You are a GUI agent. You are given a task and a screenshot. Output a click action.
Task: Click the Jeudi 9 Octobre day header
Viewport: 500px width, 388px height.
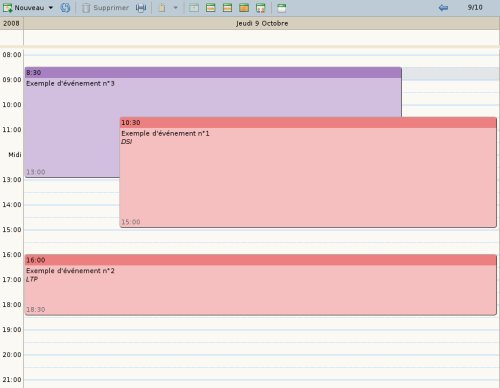click(x=262, y=23)
